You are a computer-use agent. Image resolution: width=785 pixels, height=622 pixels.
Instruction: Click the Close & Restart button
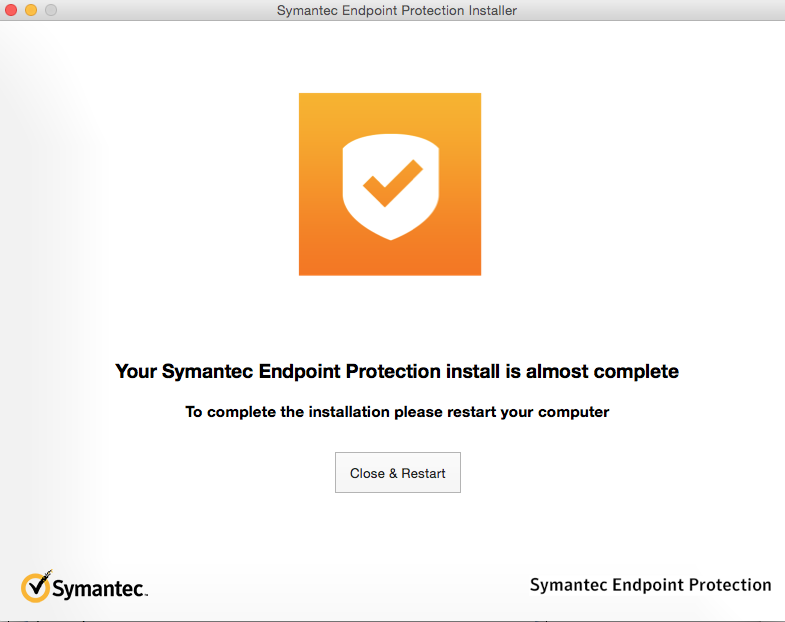[x=397, y=473]
